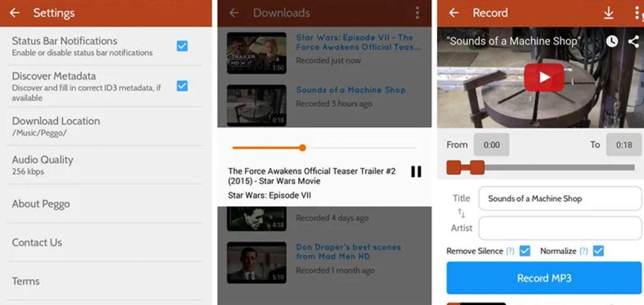This screenshot has width=644, height=305.
Task: Go back from the Settings screen
Action: 14,13
